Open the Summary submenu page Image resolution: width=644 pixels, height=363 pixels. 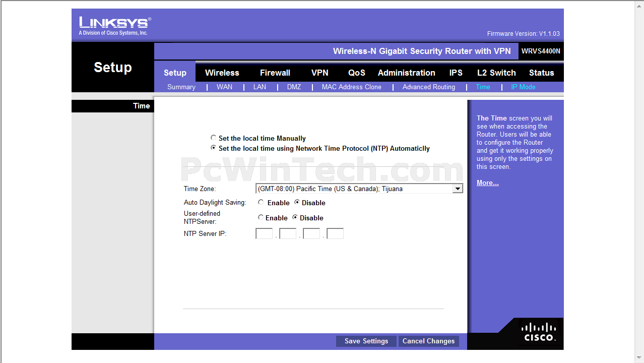tap(181, 87)
